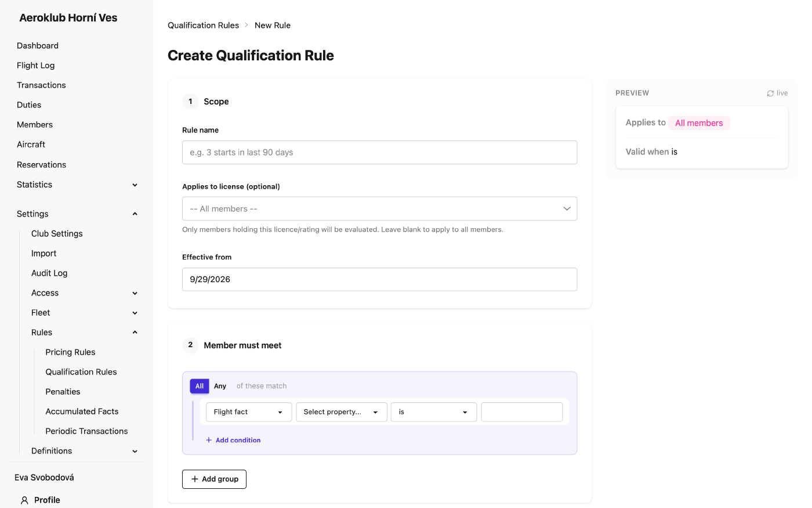The height and width of the screenshot is (508, 812).
Task: Open Pricing Rules
Action: click(71, 352)
